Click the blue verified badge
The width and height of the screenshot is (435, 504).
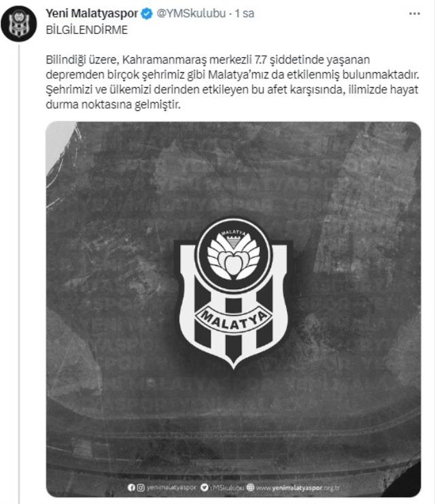(147, 14)
